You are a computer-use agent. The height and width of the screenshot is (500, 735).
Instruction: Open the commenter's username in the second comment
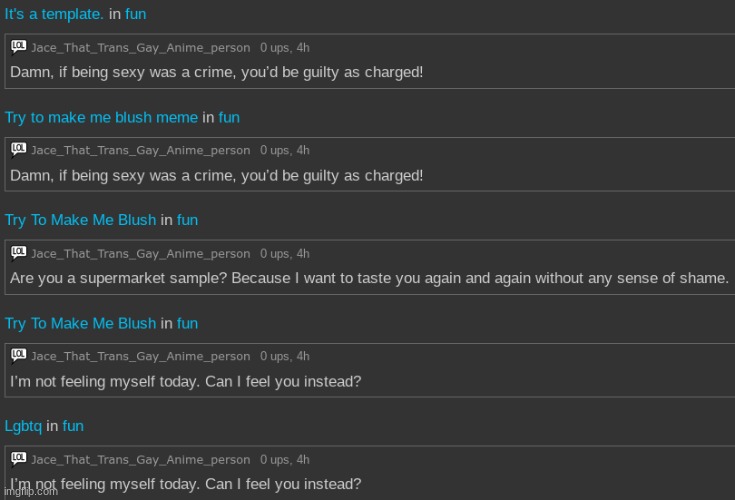140,150
